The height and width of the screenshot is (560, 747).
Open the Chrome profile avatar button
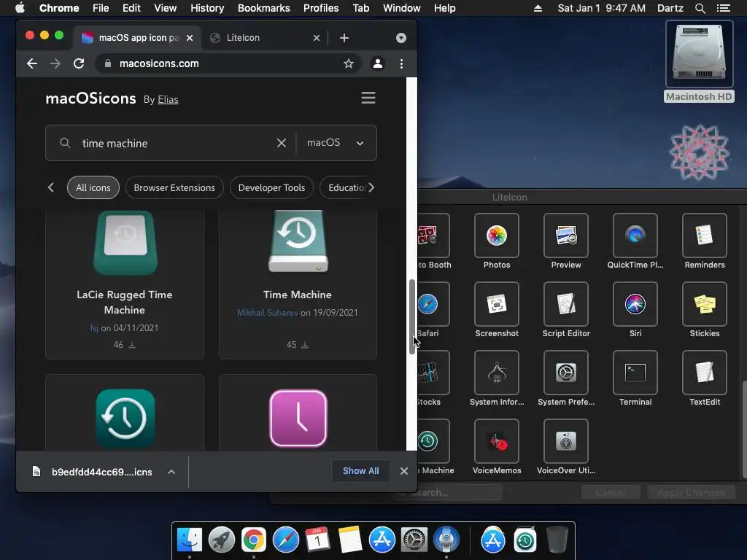point(378,63)
